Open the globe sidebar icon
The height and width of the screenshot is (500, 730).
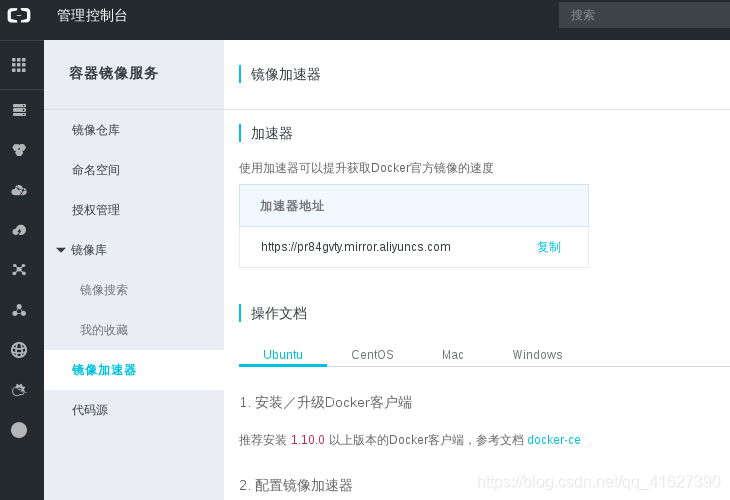[19, 350]
